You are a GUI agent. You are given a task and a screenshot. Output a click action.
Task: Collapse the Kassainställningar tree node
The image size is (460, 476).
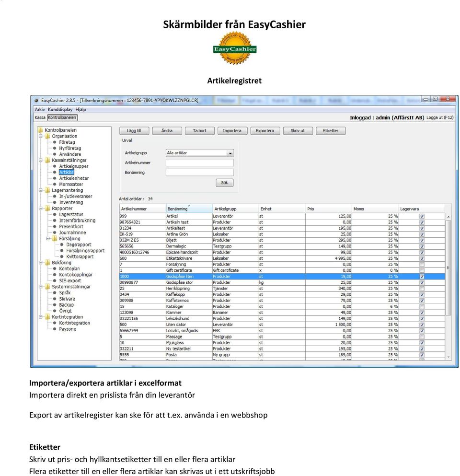(x=41, y=160)
